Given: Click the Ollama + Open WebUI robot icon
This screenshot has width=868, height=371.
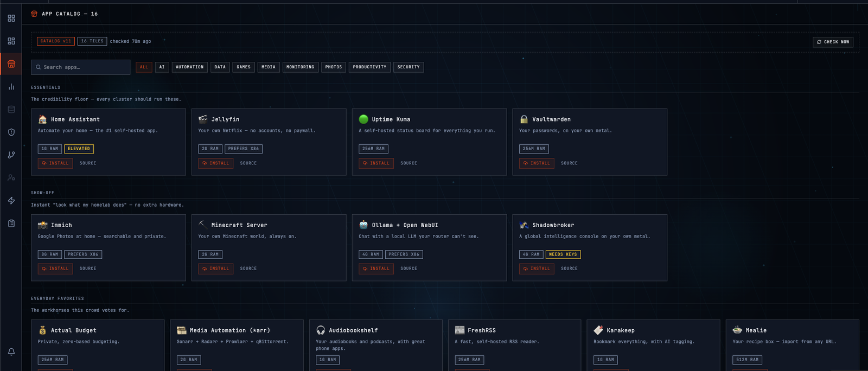Looking at the screenshot, I should click(x=363, y=225).
